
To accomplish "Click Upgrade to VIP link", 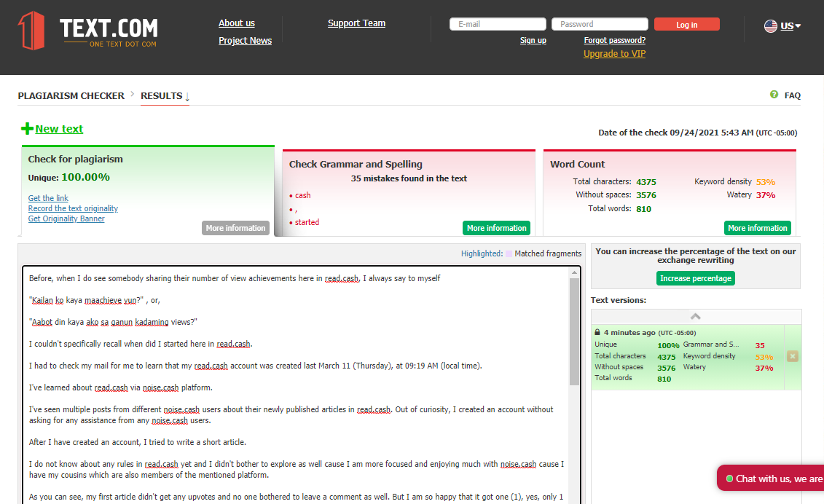I will pos(614,54).
